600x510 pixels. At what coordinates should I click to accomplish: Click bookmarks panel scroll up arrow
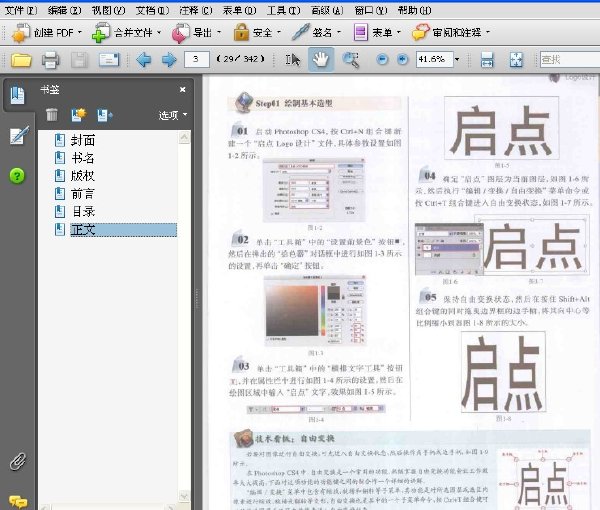coord(184,137)
